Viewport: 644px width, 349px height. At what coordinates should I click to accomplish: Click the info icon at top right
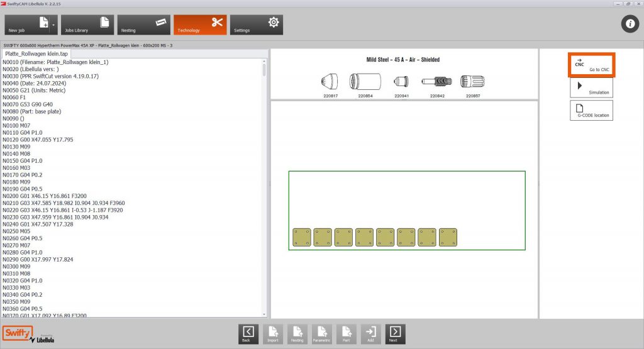click(630, 24)
